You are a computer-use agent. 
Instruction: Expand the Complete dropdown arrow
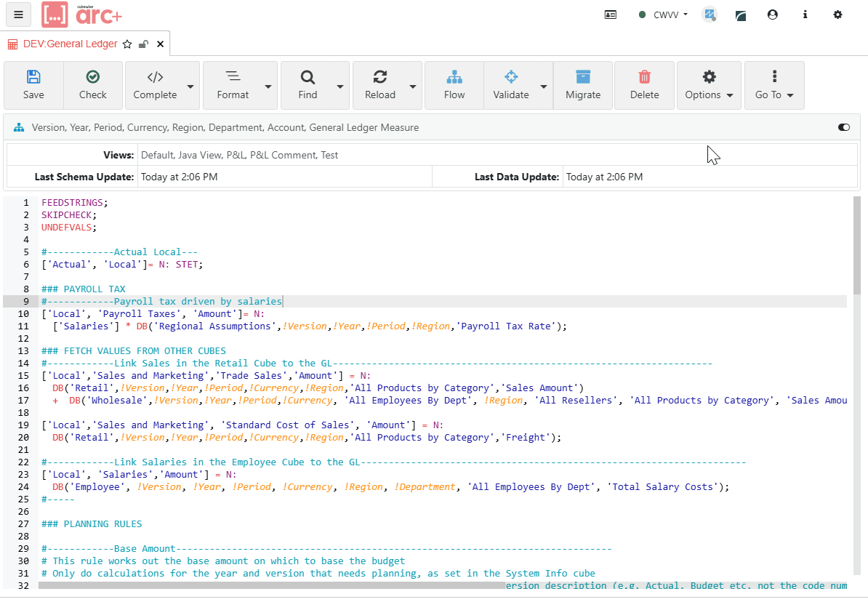click(x=190, y=86)
